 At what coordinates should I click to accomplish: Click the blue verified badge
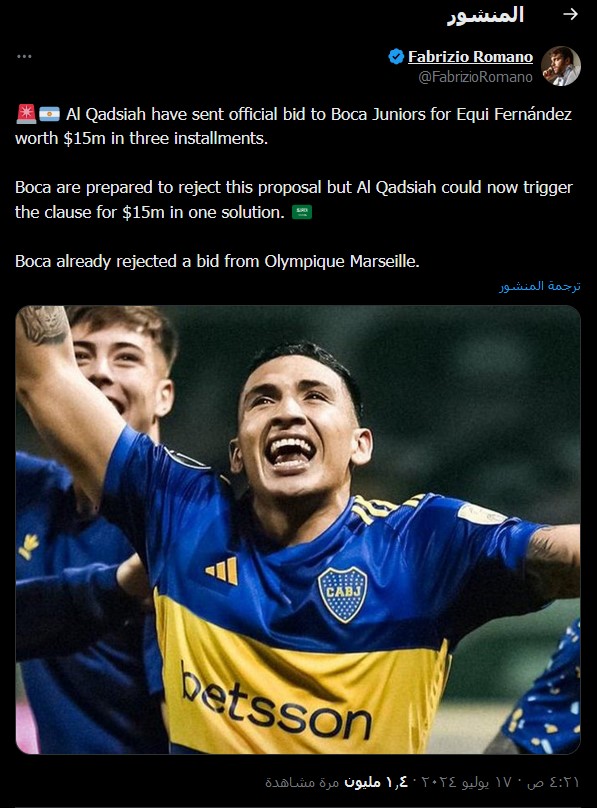(x=396, y=57)
